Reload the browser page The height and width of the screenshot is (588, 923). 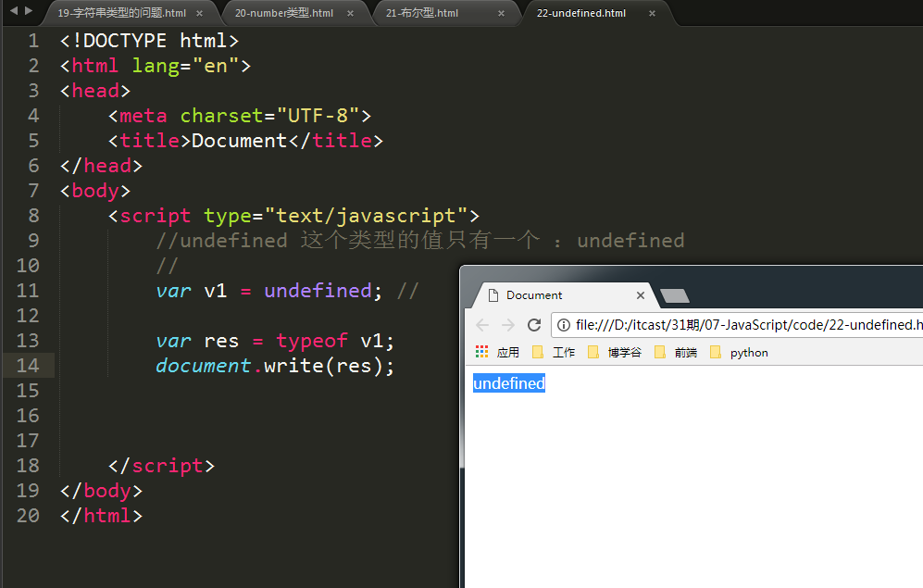click(x=534, y=325)
